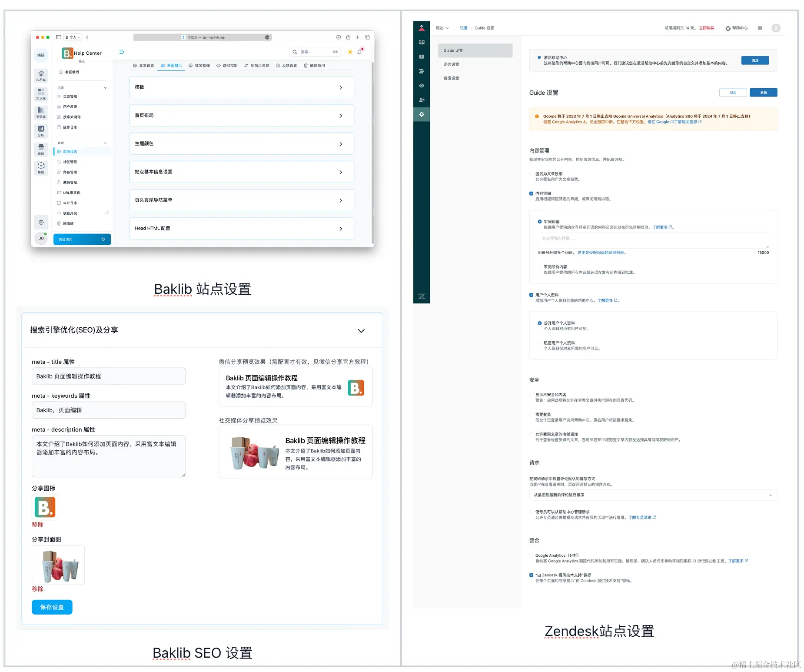This screenshot has width=804, height=672.
Task: Open the notification bell in Baklib
Action: pyautogui.click(x=359, y=52)
